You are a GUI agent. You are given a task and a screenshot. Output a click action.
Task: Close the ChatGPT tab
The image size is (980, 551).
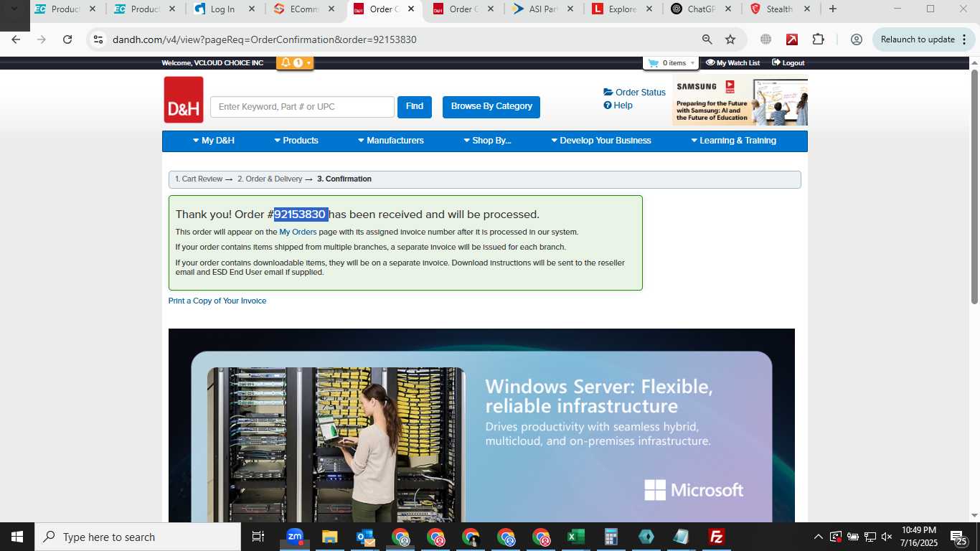pos(728,9)
